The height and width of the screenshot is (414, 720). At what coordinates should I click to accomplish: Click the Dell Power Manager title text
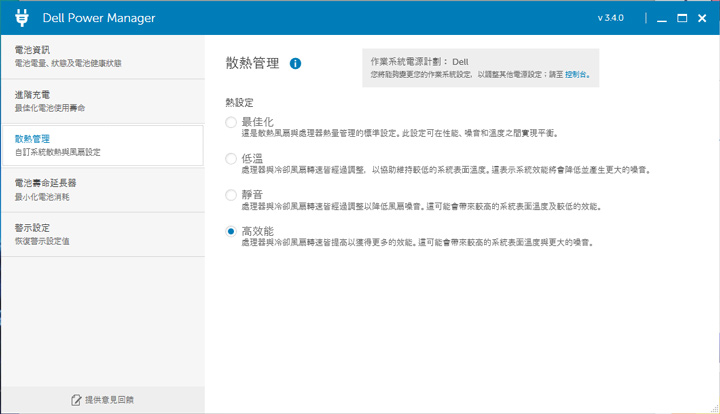(99, 18)
